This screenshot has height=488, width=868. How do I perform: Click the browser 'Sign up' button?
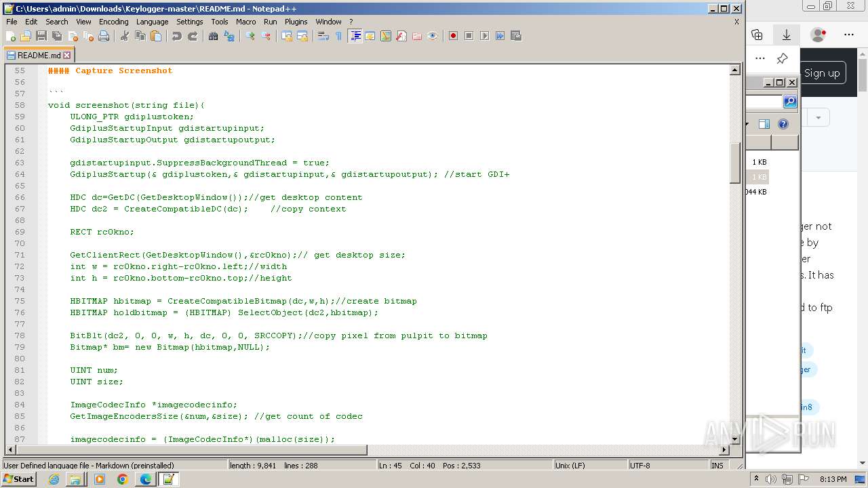coord(822,73)
